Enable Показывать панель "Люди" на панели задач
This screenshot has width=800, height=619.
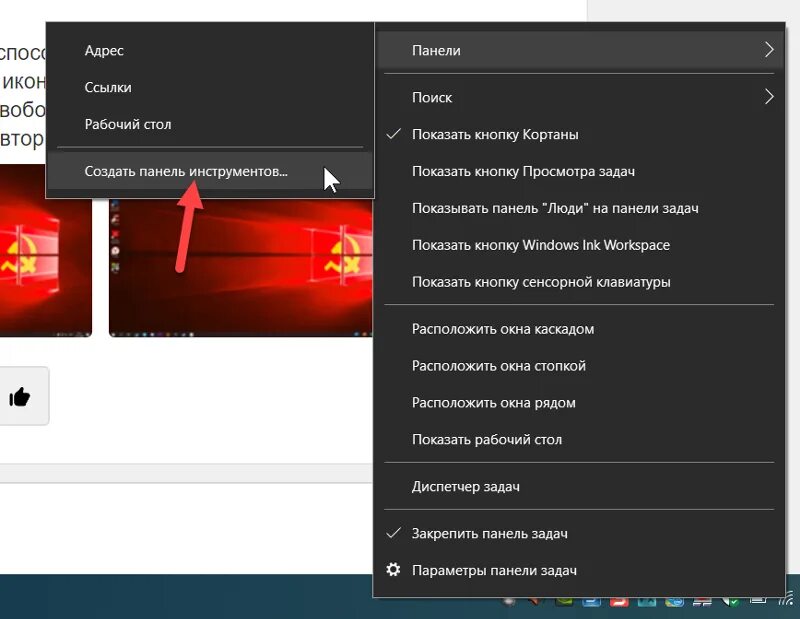tap(579, 208)
